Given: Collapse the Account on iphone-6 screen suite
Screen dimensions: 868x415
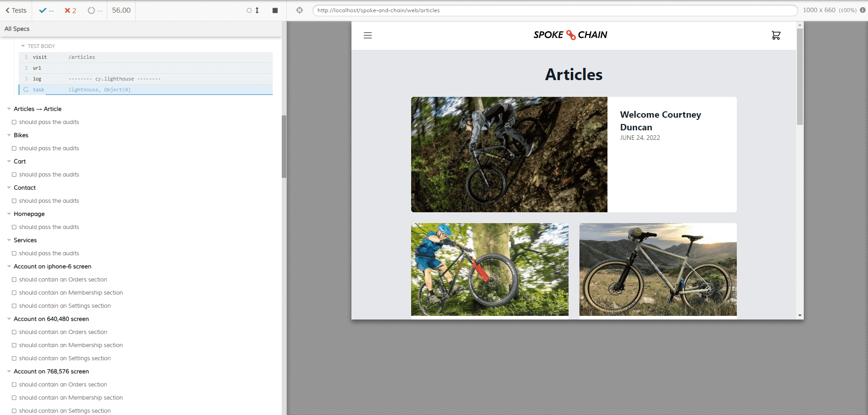Looking at the screenshot, I should pos(9,267).
